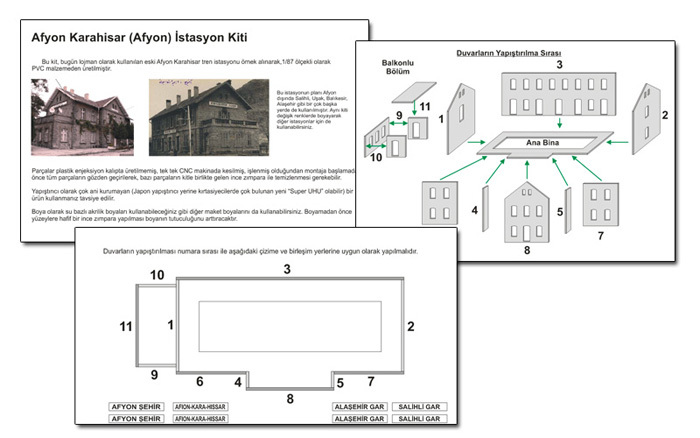Viewport: 700px width, 438px height.
Task: Select the four-window wall piece numbered 7
Action: pos(601,204)
